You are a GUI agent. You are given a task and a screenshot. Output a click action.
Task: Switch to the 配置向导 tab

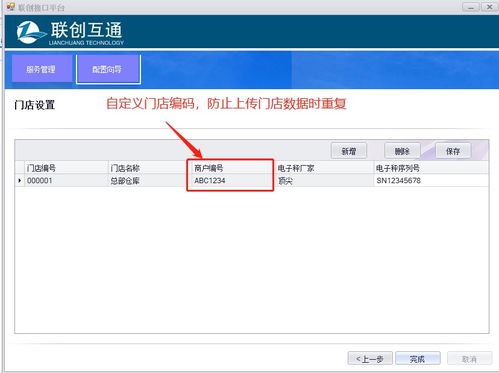(x=108, y=69)
